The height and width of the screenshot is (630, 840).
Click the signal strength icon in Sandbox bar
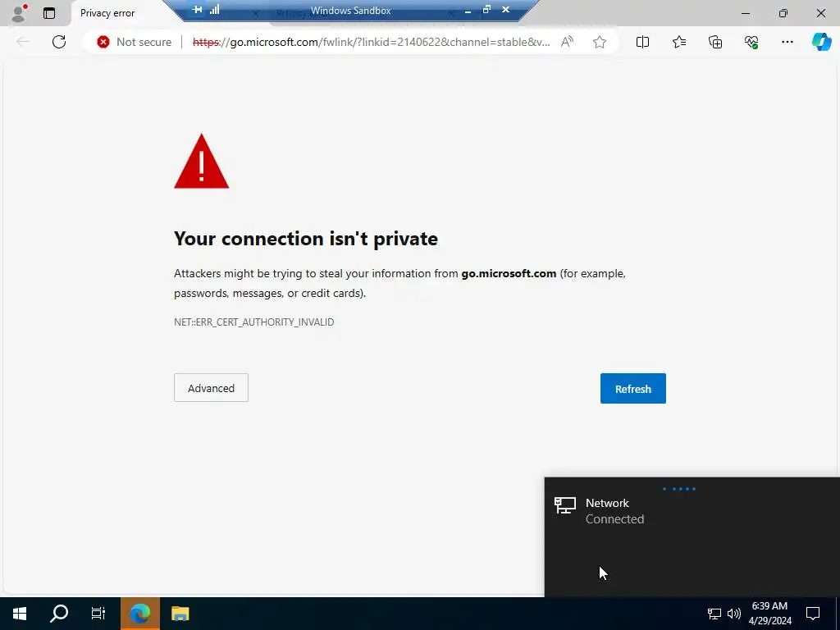click(215, 10)
